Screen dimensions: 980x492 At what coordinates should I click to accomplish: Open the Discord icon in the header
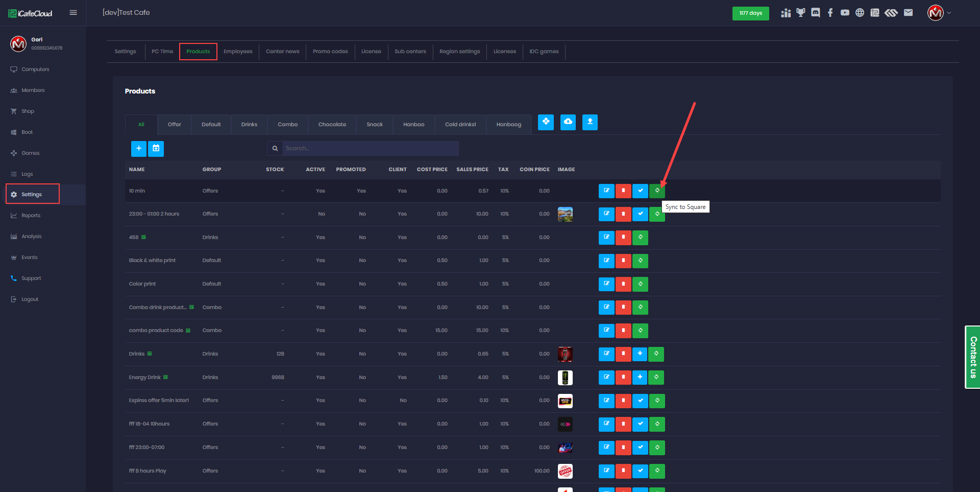(816, 13)
